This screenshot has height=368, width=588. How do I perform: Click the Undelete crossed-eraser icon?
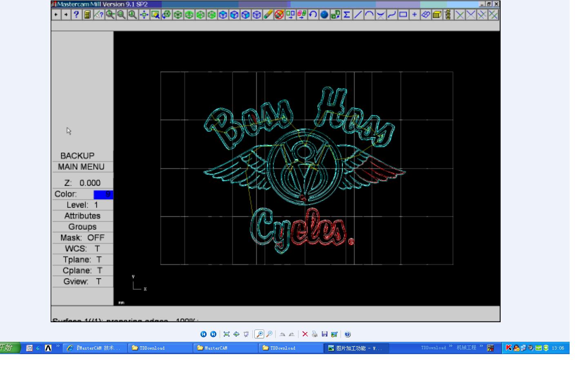pyautogui.click(x=279, y=15)
